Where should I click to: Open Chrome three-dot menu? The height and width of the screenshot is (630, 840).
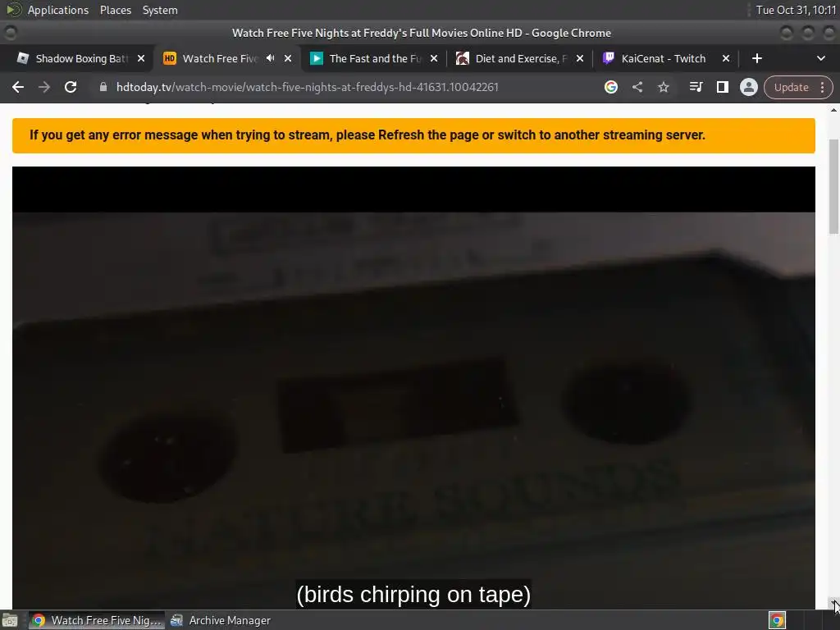822,87
